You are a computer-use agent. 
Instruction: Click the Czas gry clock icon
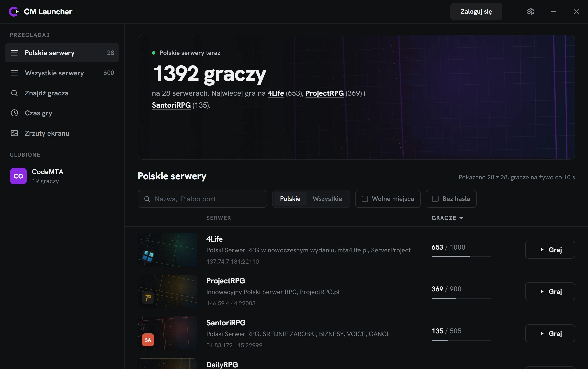pos(14,113)
